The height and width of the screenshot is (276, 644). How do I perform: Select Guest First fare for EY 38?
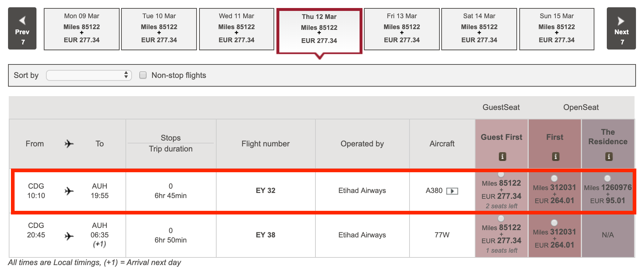(501, 218)
